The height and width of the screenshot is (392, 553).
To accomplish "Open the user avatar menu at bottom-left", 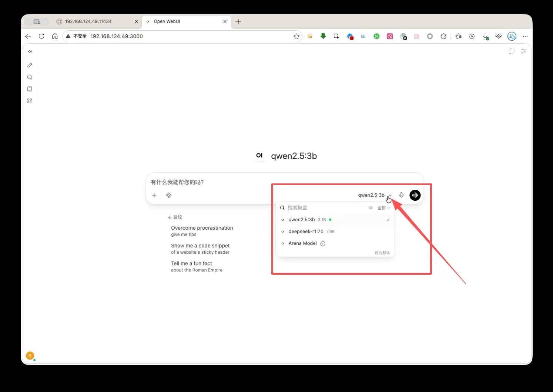I will (30, 355).
